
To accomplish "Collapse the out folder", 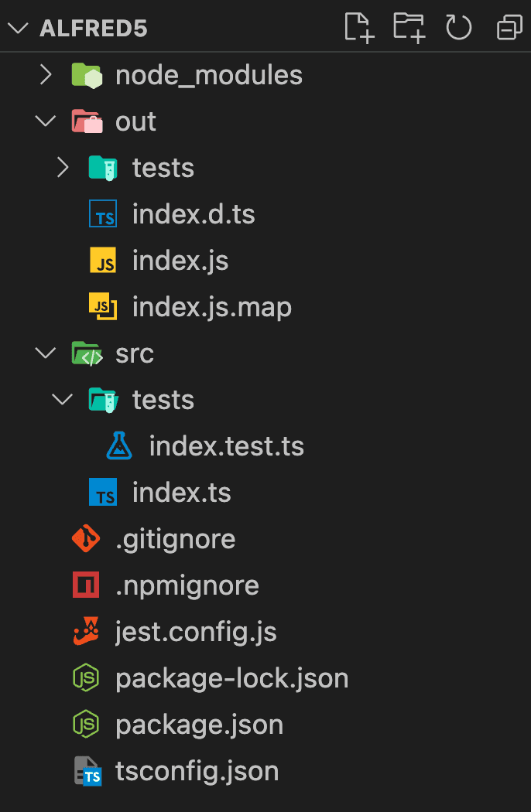I will [x=46, y=121].
